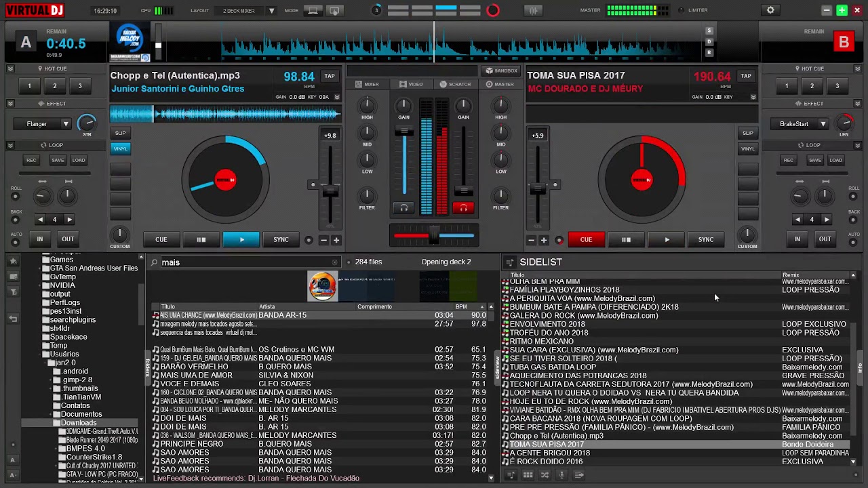Viewport: 868px width, 488px height.
Task: Click the back arrow icon in browser sidebar
Action: (13, 318)
